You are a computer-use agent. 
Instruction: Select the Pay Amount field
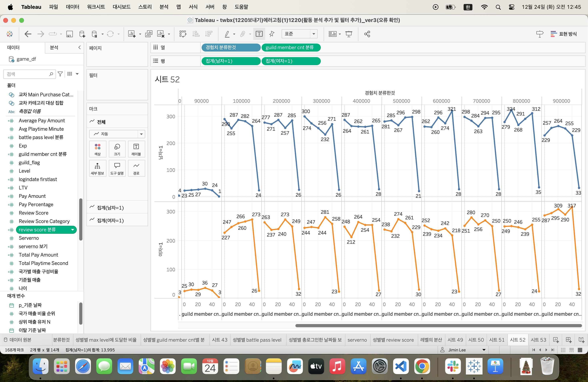point(32,196)
